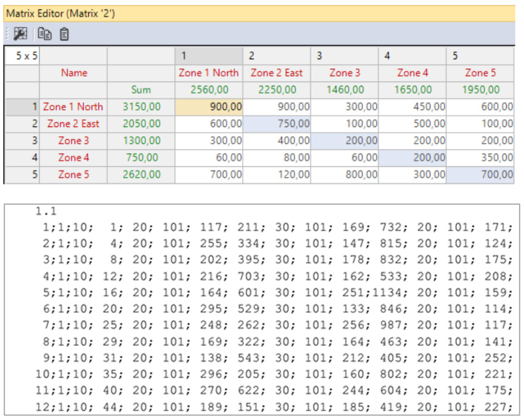Select Zone 1 North row name

tap(73, 107)
